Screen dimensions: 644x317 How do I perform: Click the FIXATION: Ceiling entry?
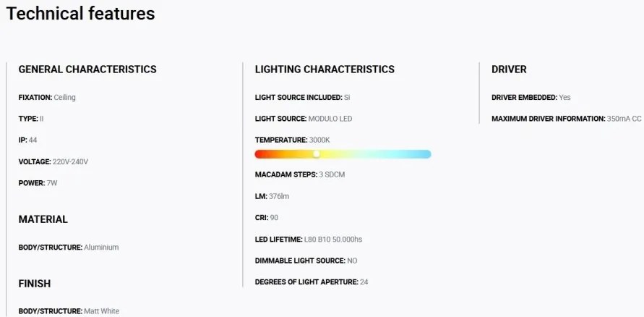[x=47, y=98]
